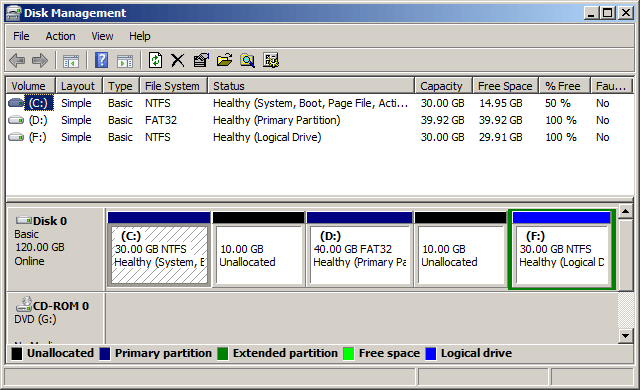
Task: Select the first 10.00 GB Unallocated block
Action: (x=259, y=249)
